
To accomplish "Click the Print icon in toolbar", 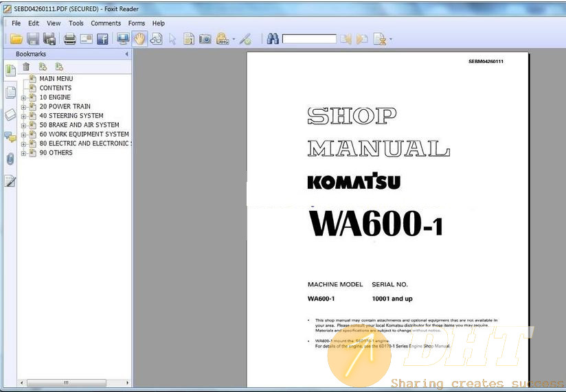I will point(69,39).
